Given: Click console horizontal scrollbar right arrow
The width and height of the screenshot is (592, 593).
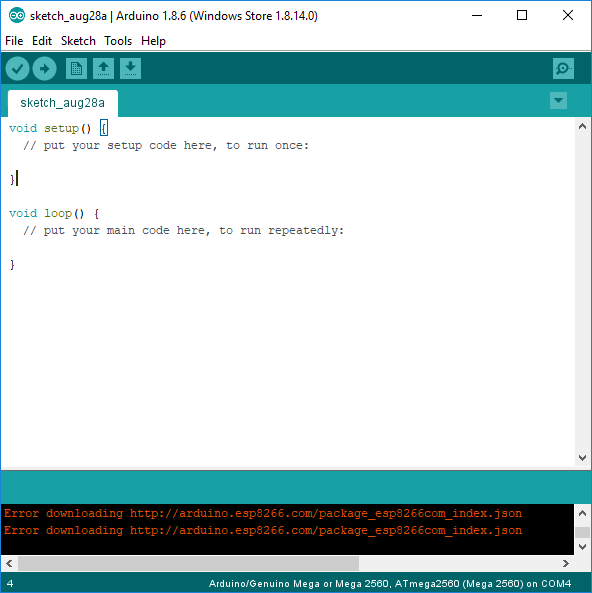Looking at the screenshot, I should (566, 564).
